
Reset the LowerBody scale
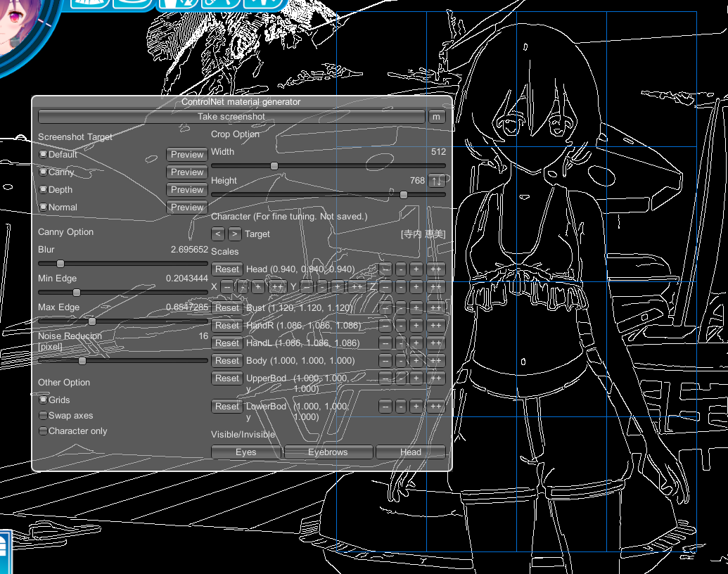[227, 407]
